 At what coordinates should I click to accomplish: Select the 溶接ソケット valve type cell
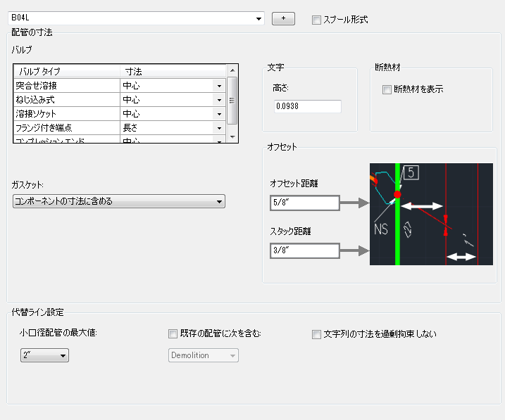[67, 114]
